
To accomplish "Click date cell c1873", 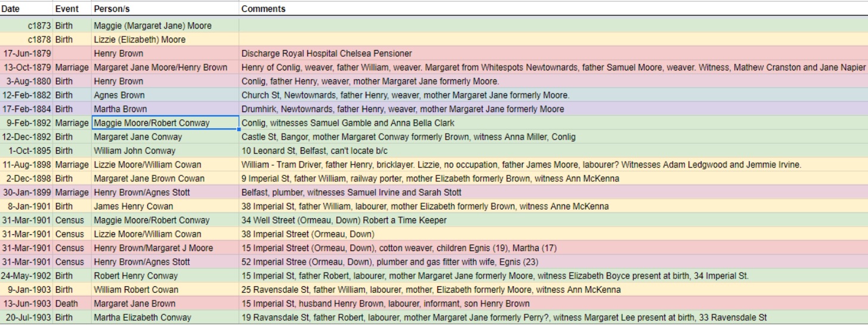I will 26,26.
